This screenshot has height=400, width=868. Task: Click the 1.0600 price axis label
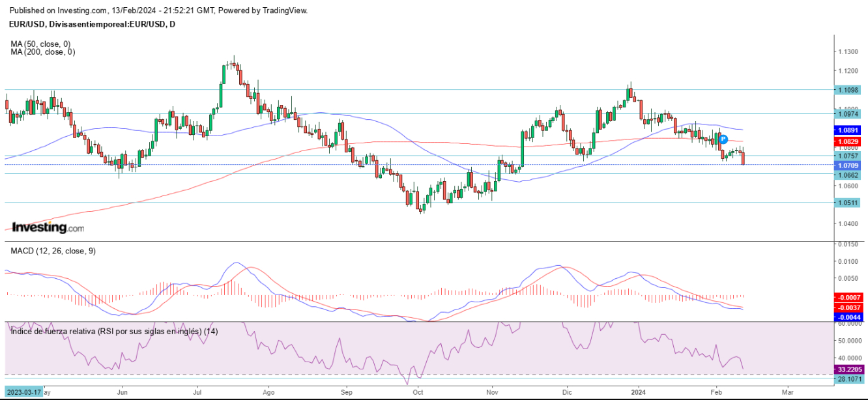pos(847,186)
